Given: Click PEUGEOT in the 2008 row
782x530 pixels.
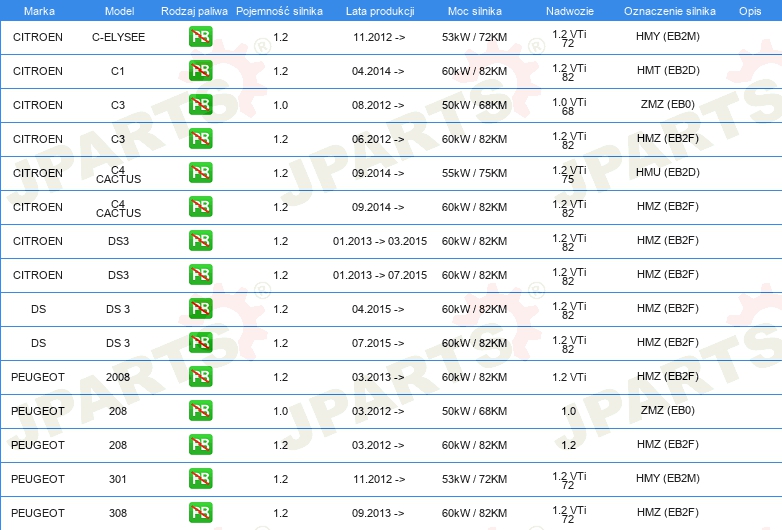Looking at the screenshot, I should (38, 377).
